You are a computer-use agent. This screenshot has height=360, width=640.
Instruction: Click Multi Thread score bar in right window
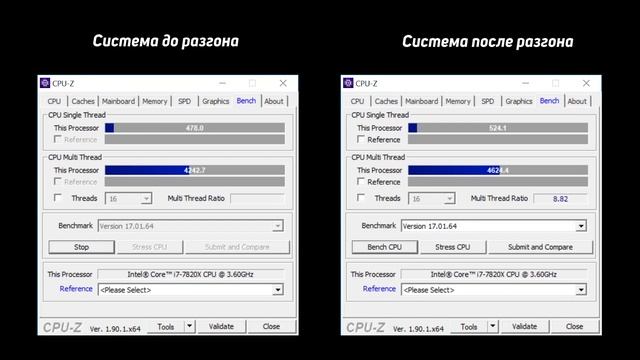tap(498, 170)
